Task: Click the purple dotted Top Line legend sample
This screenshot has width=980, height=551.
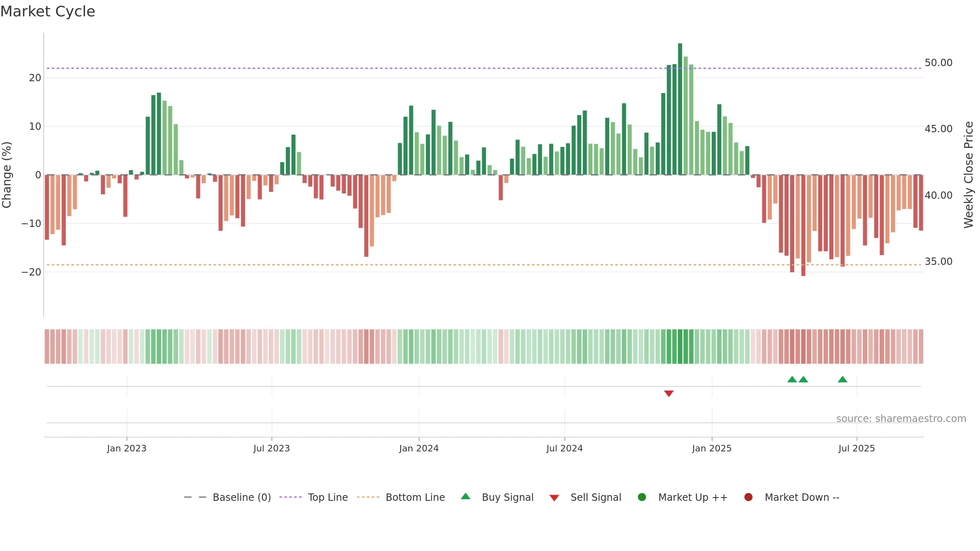Action: 290,497
